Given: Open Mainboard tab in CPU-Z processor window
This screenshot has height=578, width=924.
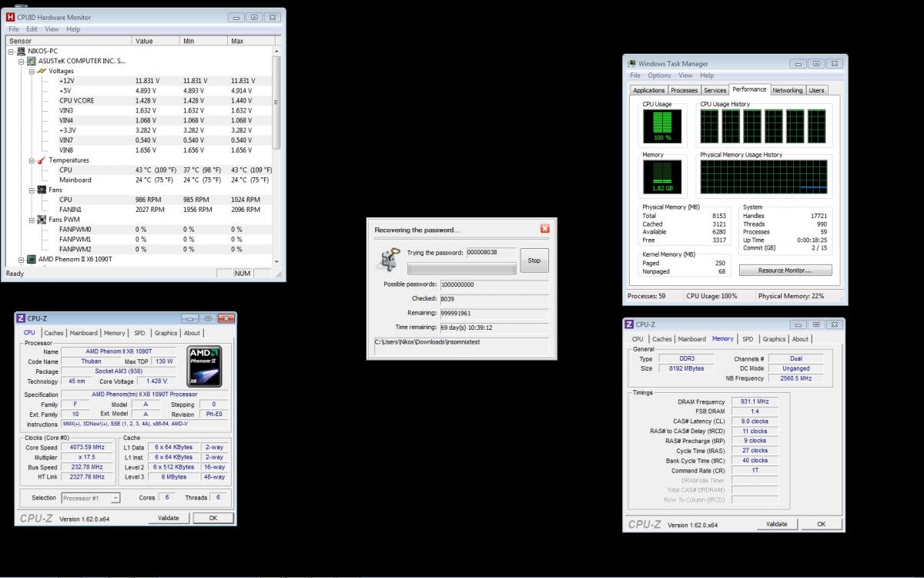Looking at the screenshot, I should coord(84,333).
